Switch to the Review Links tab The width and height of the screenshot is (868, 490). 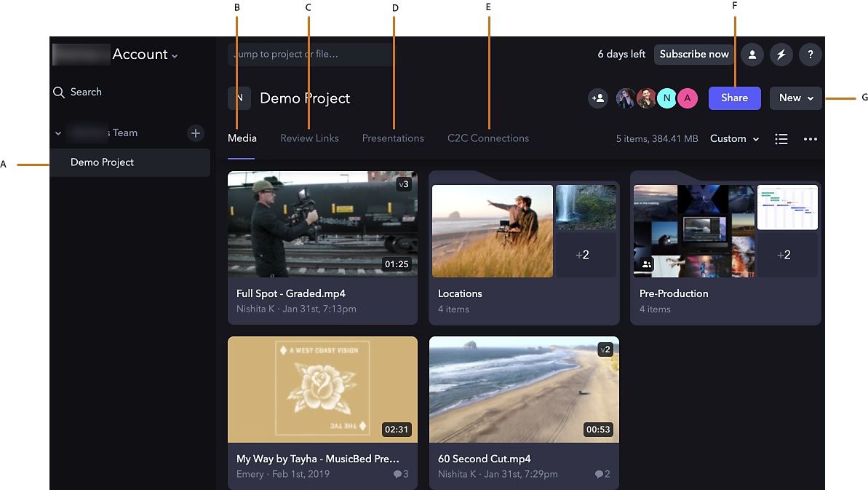click(x=309, y=138)
